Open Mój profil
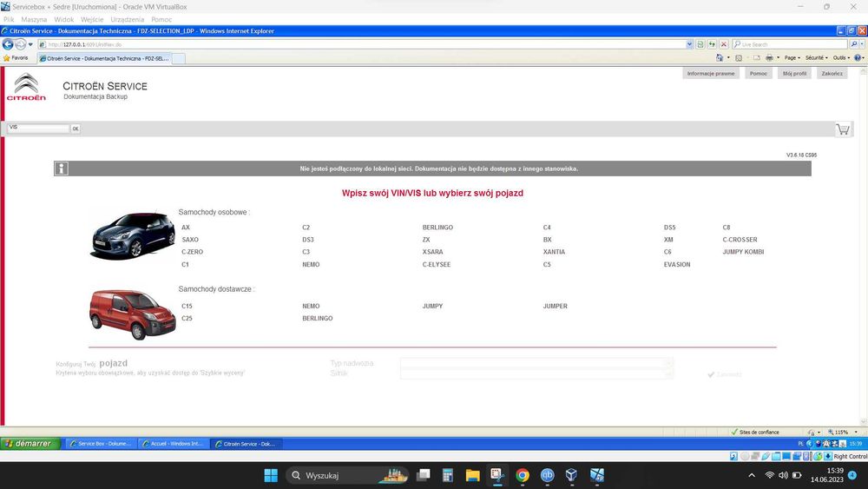Viewport: 868px width, 489px height. (794, 73)
